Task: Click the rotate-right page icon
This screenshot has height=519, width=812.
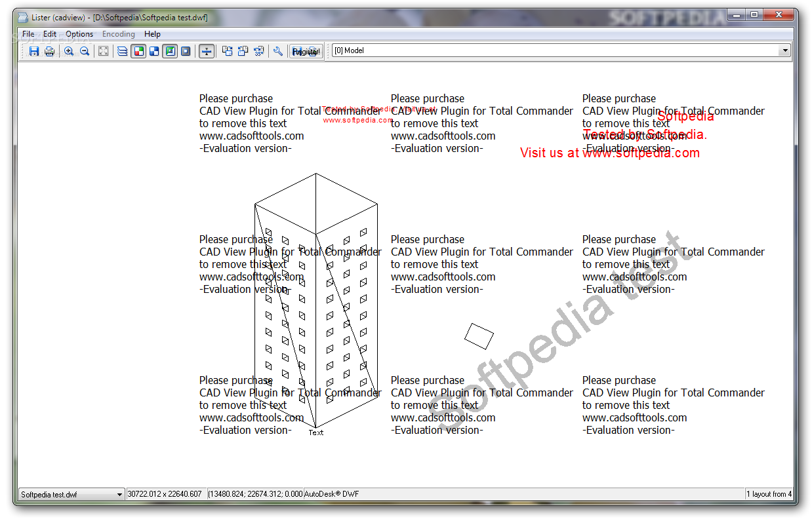Action: [x=227, y=51]
